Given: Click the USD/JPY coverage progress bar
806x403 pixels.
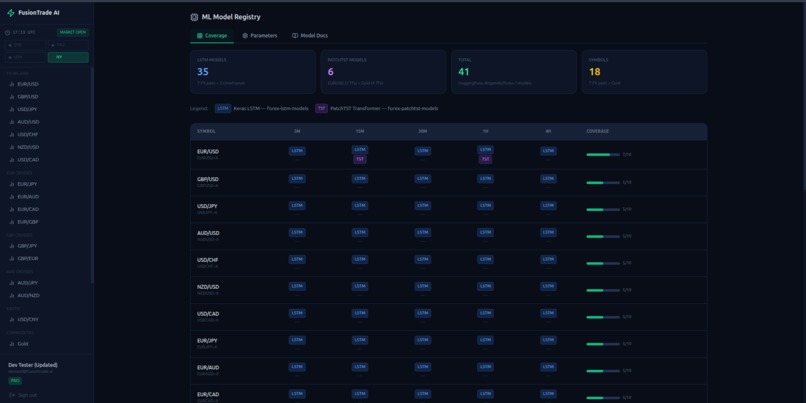Looking at the screenshot, I should pos(603,209).
